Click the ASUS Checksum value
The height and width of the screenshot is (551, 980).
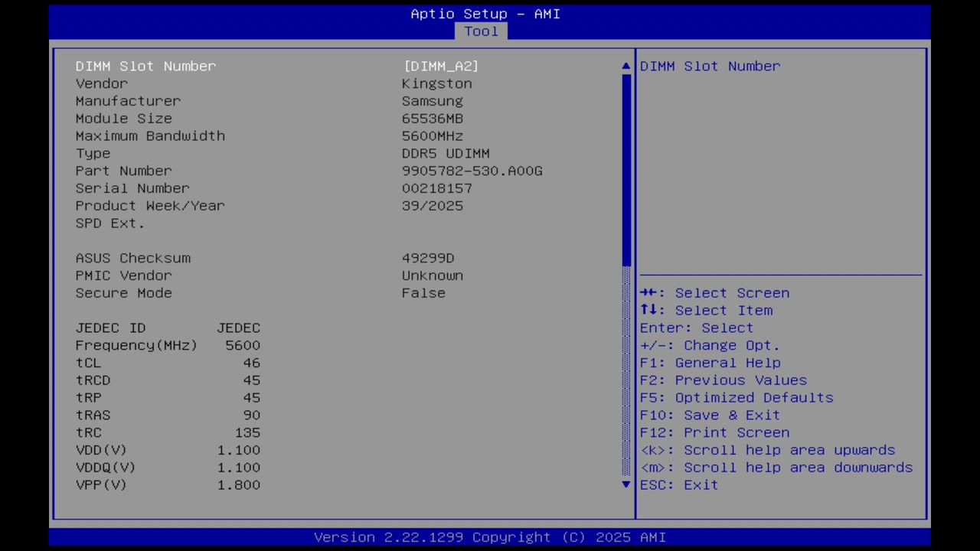(x=428, y=258)
